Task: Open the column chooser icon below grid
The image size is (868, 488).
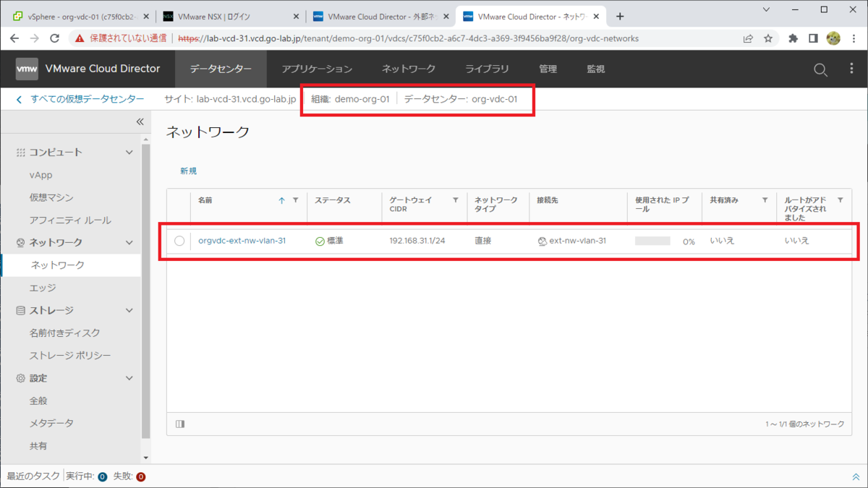Action: coord(180,424)
